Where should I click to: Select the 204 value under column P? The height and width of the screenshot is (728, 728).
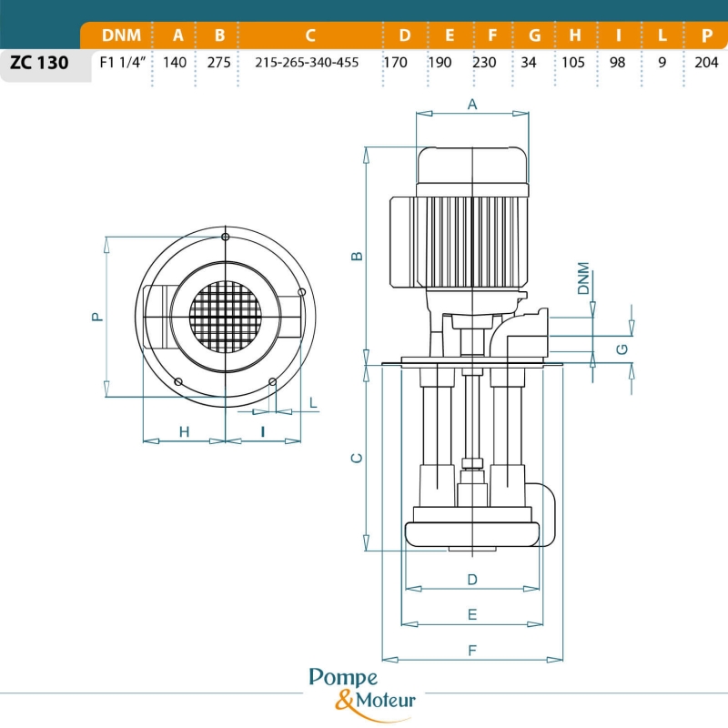[707, 63]
